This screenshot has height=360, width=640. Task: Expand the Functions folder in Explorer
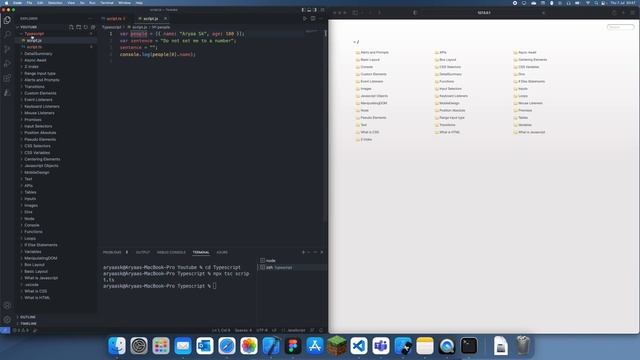click(x=56, y=231)
